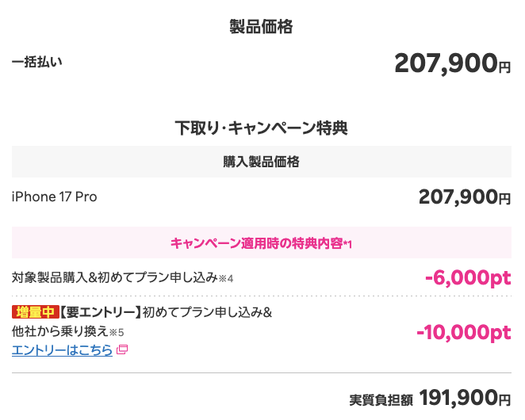Click the 【要エントリー】初めてプラン申し込み& text
Image resolution: width=525 pixels, height=420 pixels.
pos(166,312)
